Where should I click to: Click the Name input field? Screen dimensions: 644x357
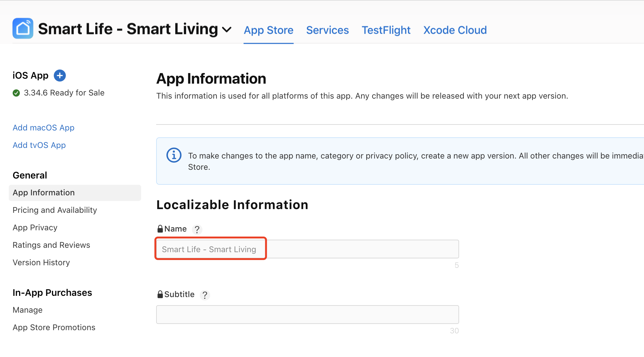click(x=308, y=249)
